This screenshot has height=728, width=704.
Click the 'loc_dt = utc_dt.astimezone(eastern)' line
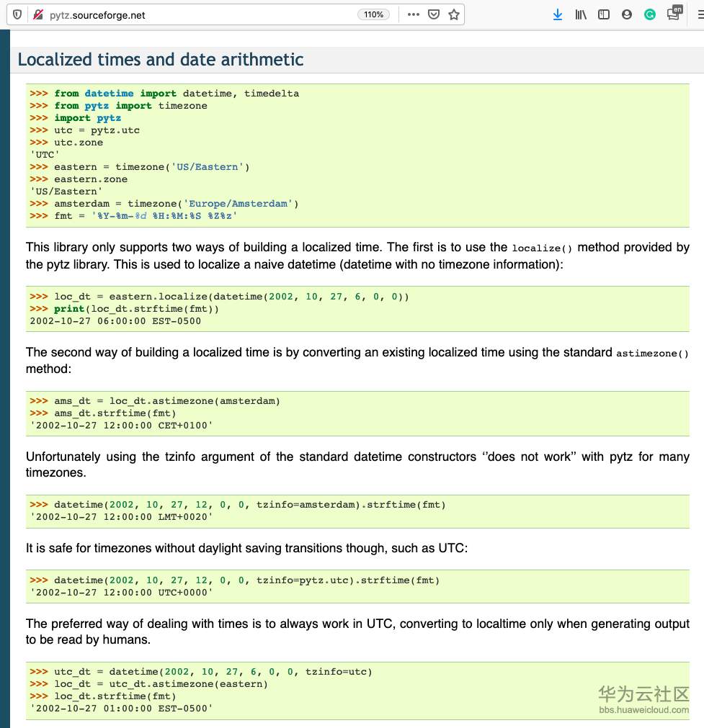coord(148,684)
